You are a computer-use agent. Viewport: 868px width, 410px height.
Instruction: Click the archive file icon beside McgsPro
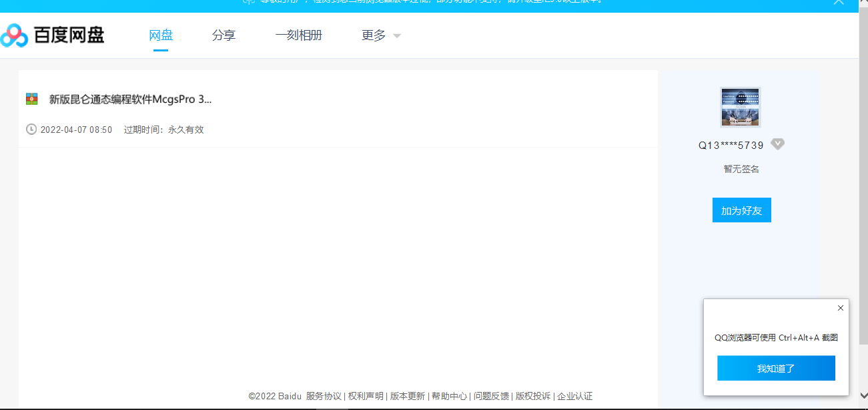coord(32,99)
